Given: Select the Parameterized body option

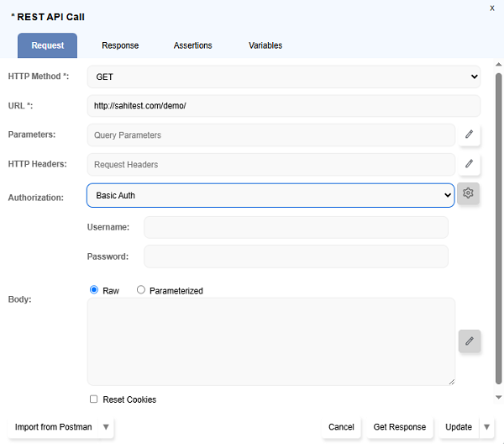Looking at the screenshot, I should (x=141, y=290).
